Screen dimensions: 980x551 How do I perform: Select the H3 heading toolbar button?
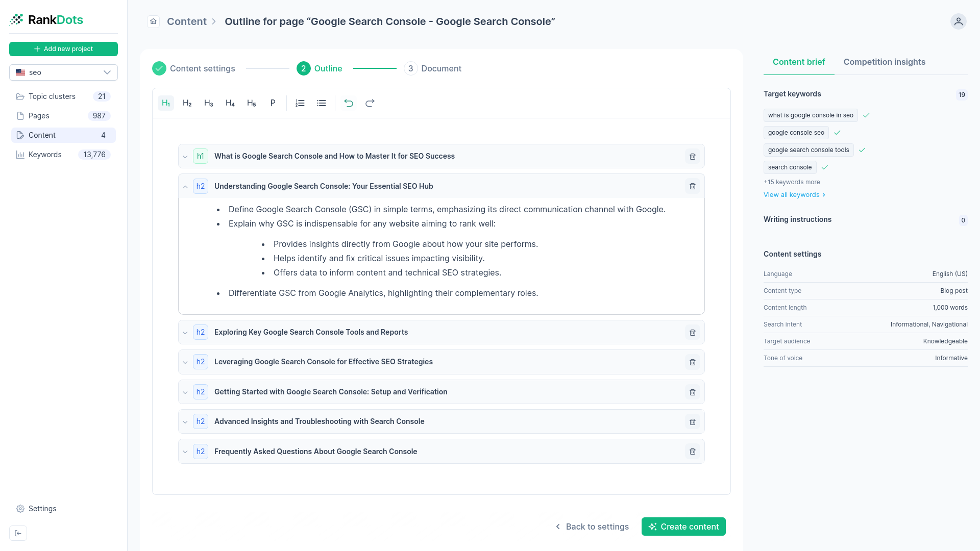point(208,103)
